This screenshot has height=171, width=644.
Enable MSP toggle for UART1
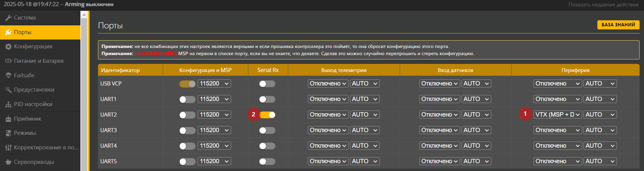[188, 99]
